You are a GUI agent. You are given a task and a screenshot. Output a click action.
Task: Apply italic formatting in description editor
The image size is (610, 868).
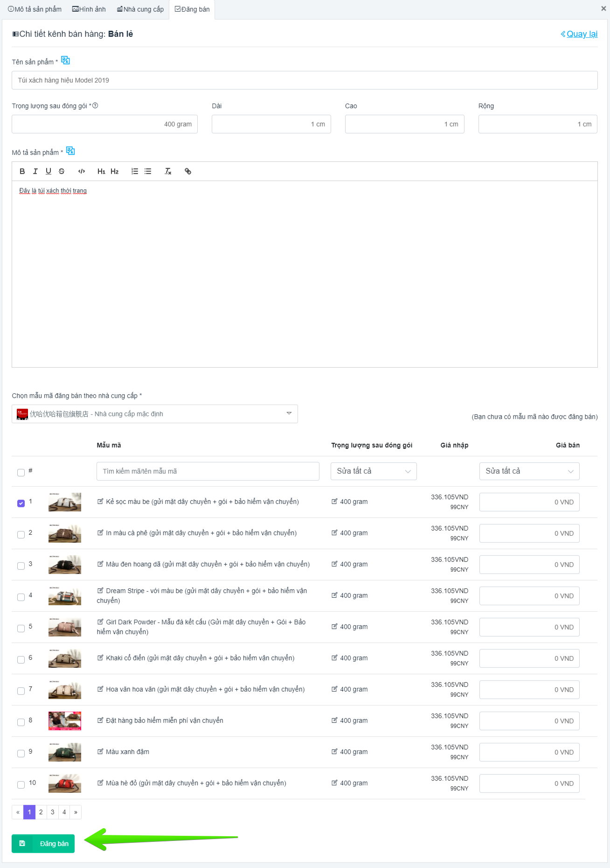(35, 171)
